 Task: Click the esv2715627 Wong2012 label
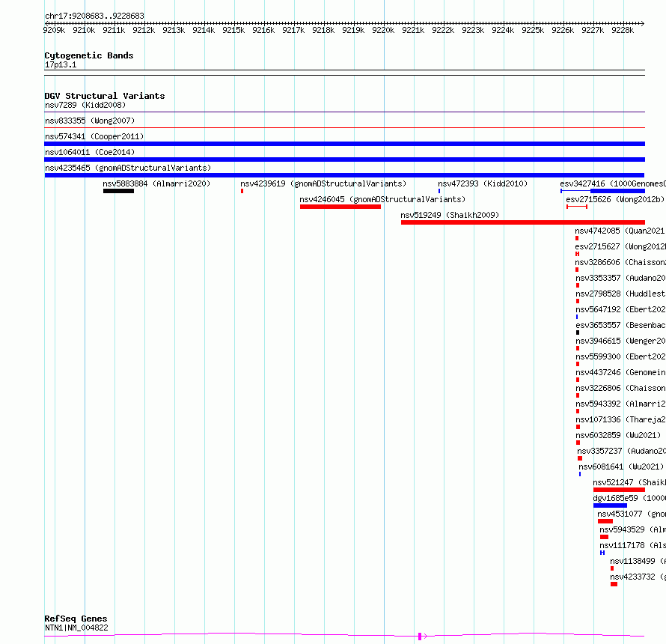pyautogui.click(x=620, y=246)
